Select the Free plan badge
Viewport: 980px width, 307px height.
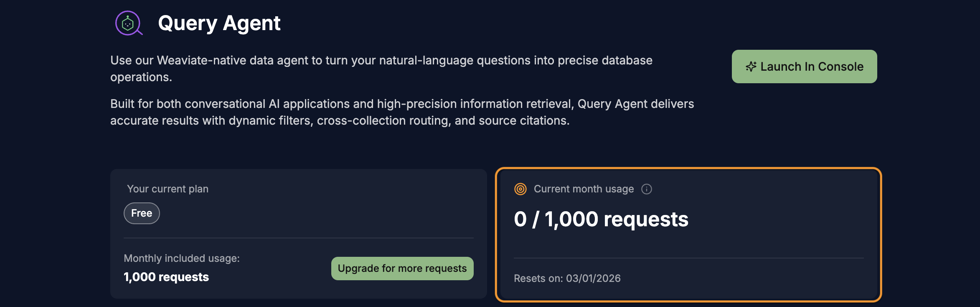(x=142, y=213)
